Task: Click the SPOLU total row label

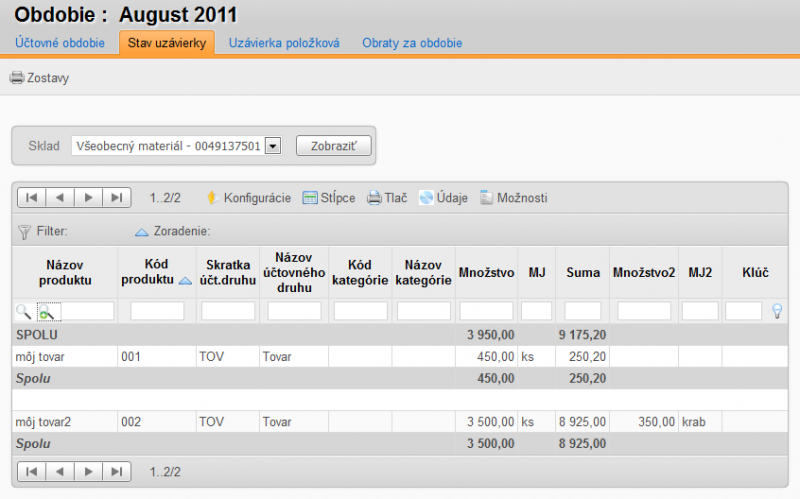Action: tap(37, 335)
